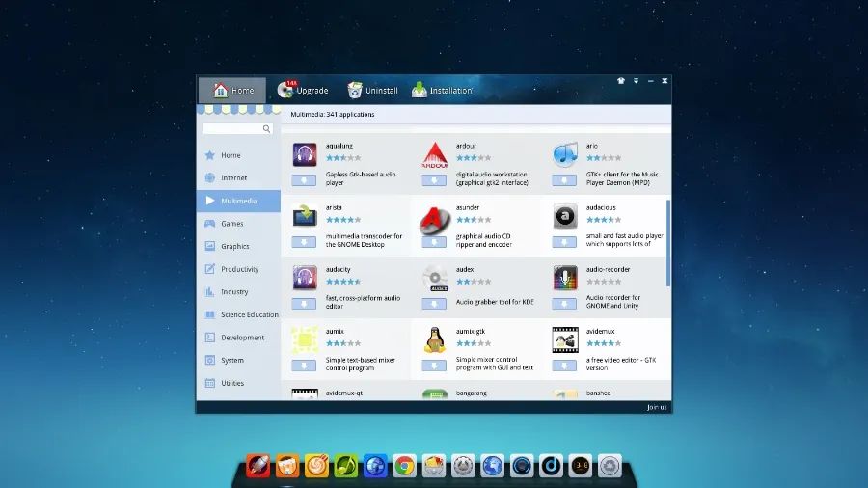Image resolution: width=868 pixels, height=488 pixels.
Task: Choose the Science Education category
Action: click(249, 314)
